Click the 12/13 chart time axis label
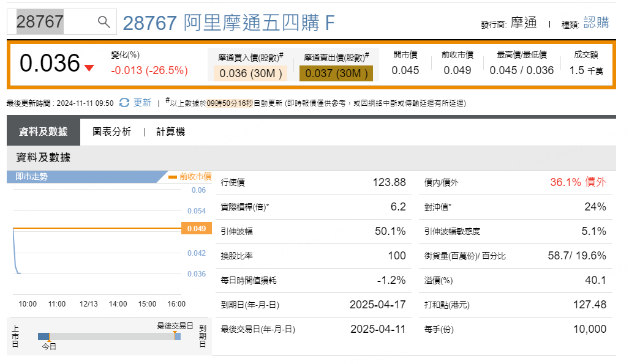The height and width of the screenshot is (364, 629). 89,304
